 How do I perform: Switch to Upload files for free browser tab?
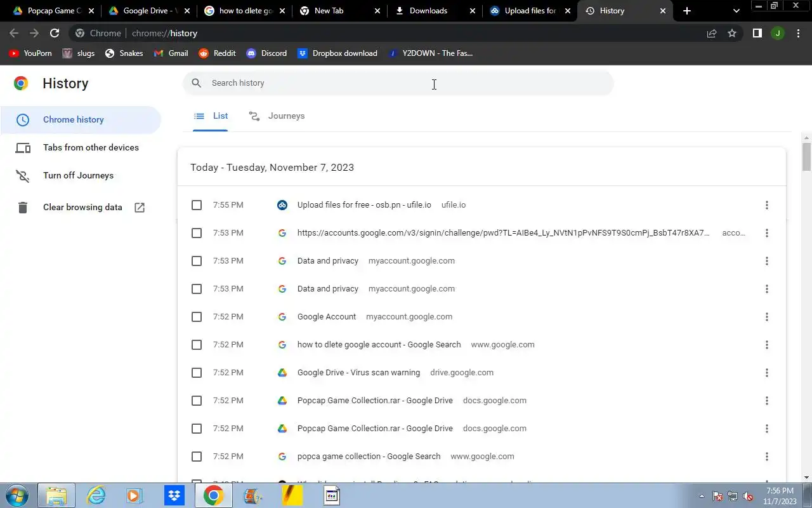(x=530, y=11)
